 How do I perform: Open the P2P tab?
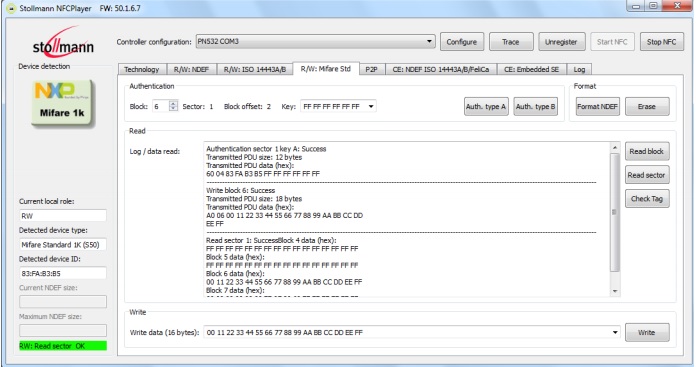(x=371, y=69)
